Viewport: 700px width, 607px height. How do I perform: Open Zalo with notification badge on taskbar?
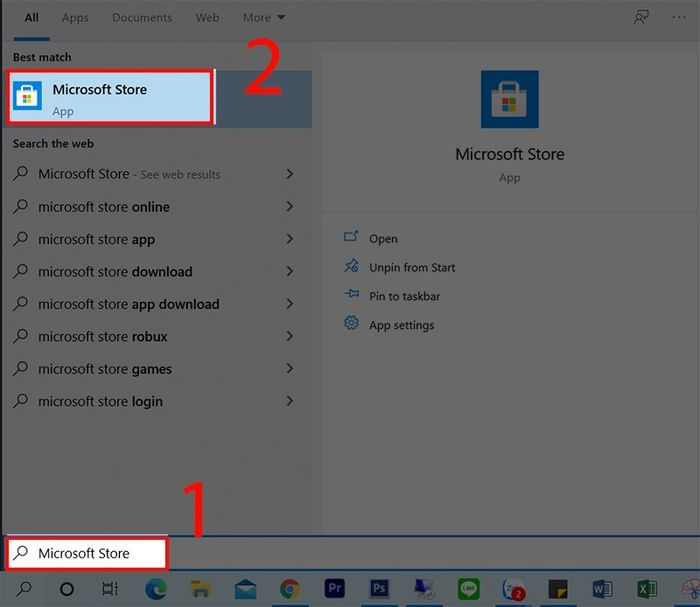(513, 590)
